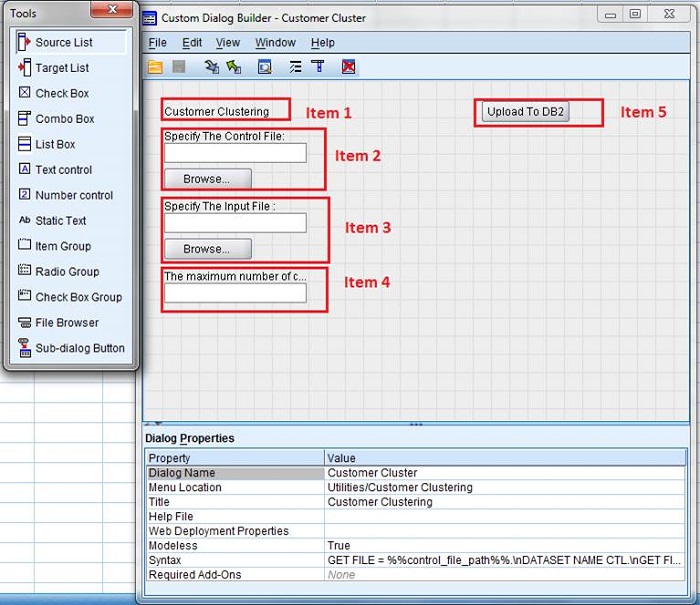Viewport: 700px width, 605px height.
Task: Click the Tools palette toolbar icon
Action: click(318, 67)
